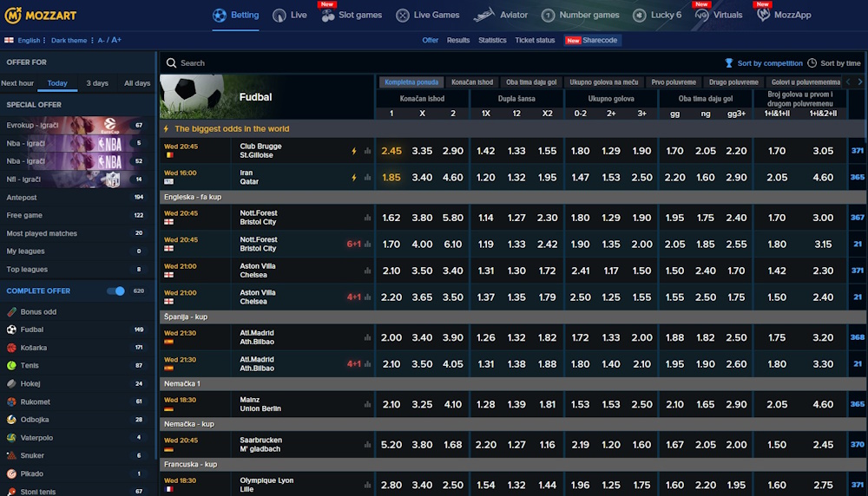The width and height of the screenshot is (868, 496).
Task: Open the Konačan ishod market tab
Action: tap(471, 82)
